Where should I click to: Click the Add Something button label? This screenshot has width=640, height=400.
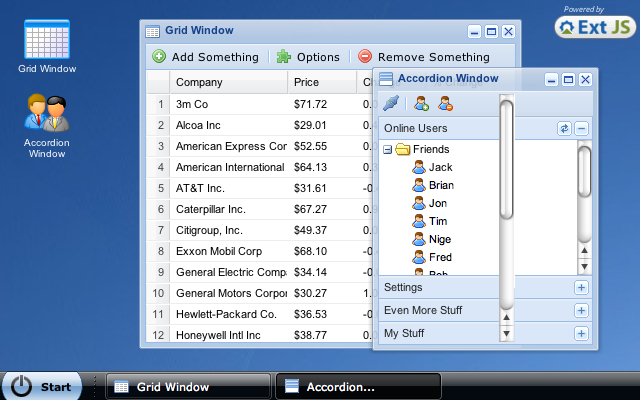point(215,57)
